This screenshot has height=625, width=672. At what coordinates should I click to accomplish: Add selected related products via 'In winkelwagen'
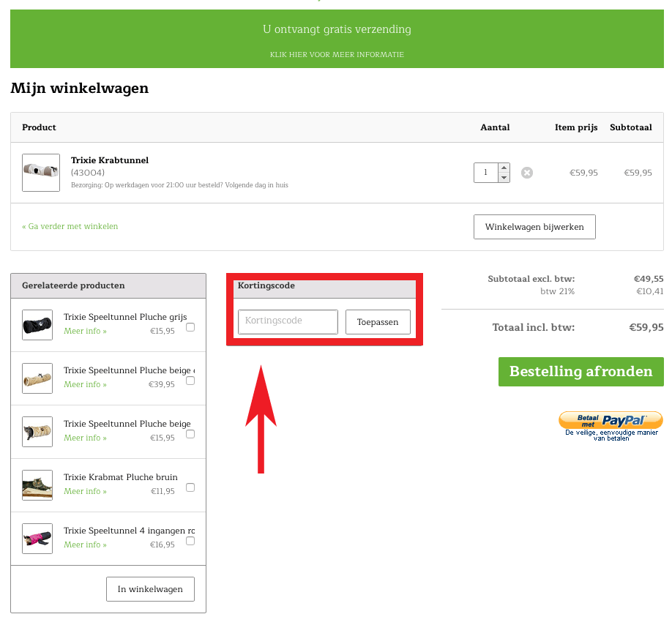click(150, 589)
